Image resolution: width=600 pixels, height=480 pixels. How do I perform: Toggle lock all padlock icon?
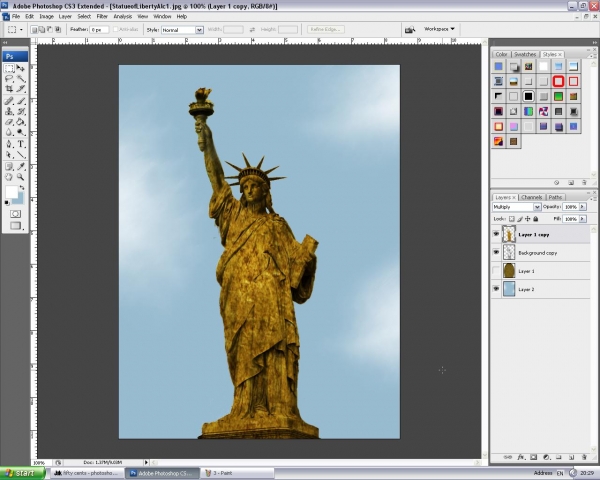(536, 219)
